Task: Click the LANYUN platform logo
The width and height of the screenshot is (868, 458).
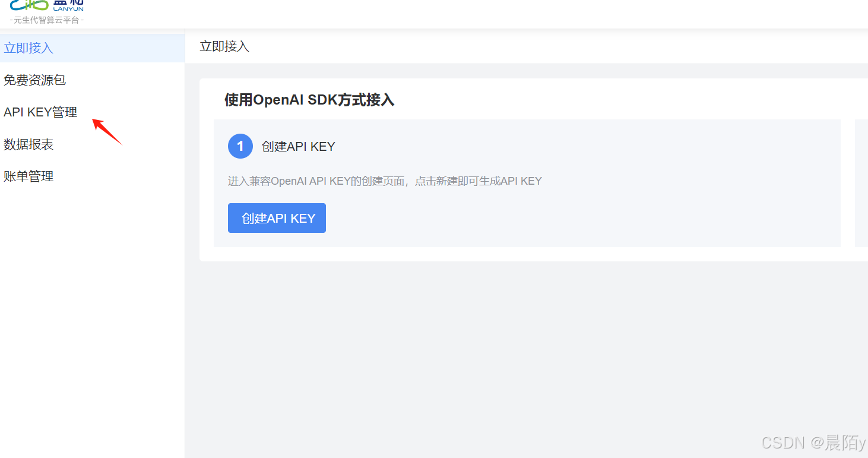Action: [46, 7]
